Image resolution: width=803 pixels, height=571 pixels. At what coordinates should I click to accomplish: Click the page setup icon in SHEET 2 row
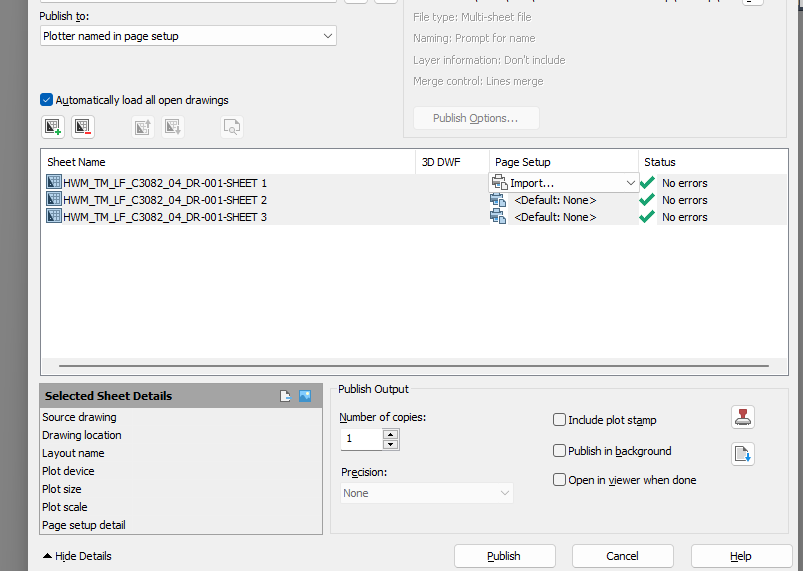tap(498, 200)
